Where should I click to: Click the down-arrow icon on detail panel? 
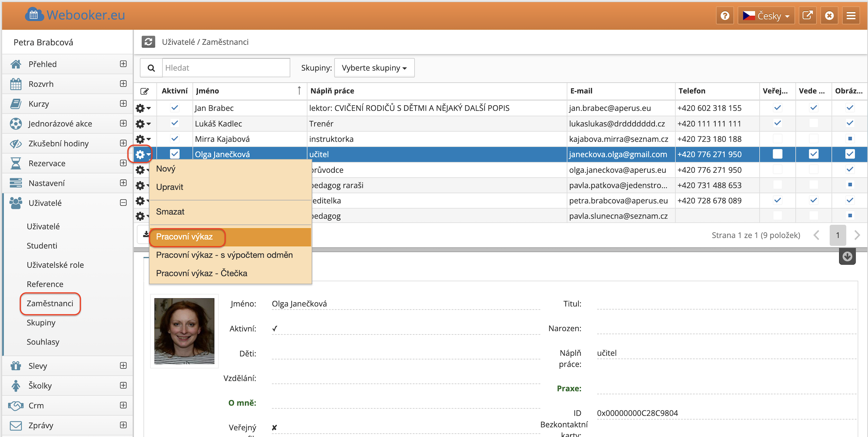847,257
